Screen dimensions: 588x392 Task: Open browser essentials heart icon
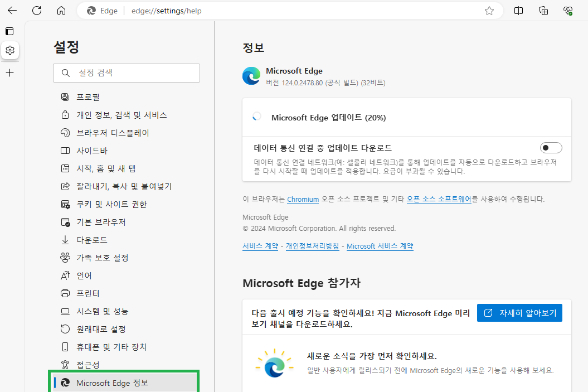(568, 11)
